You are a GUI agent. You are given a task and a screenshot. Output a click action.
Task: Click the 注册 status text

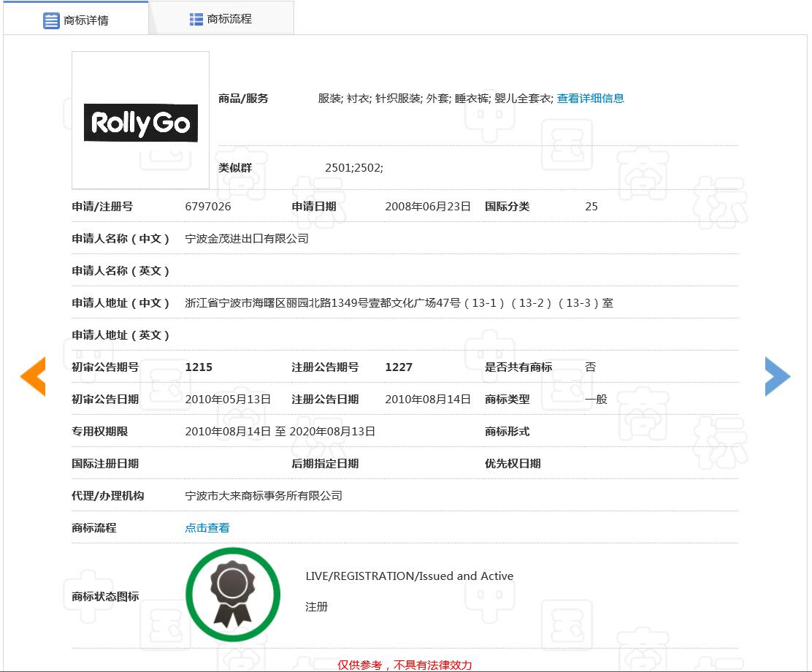click(316, 607)
